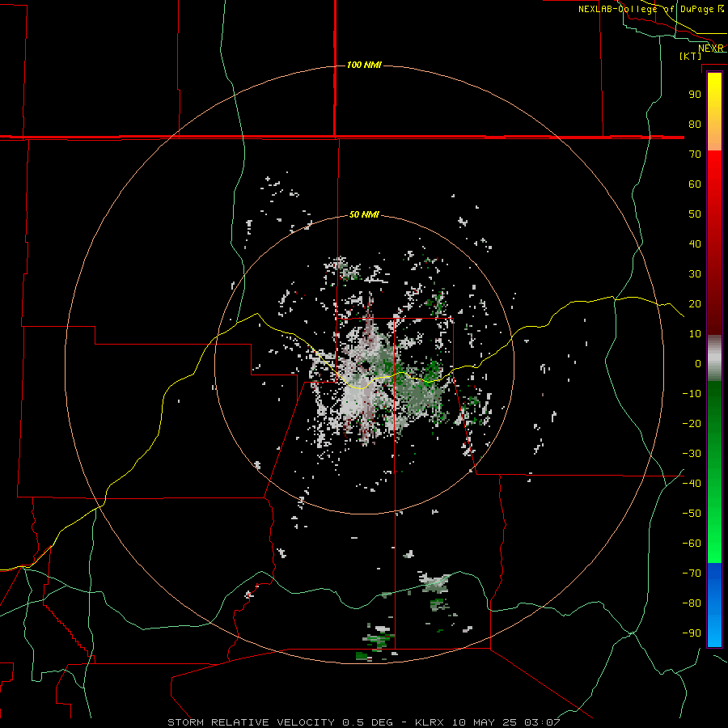This screenshot has height=728, width=728.
Task: Click the -20 value on velocity scale
Action: pyautogui.click(x=692, y=424)
